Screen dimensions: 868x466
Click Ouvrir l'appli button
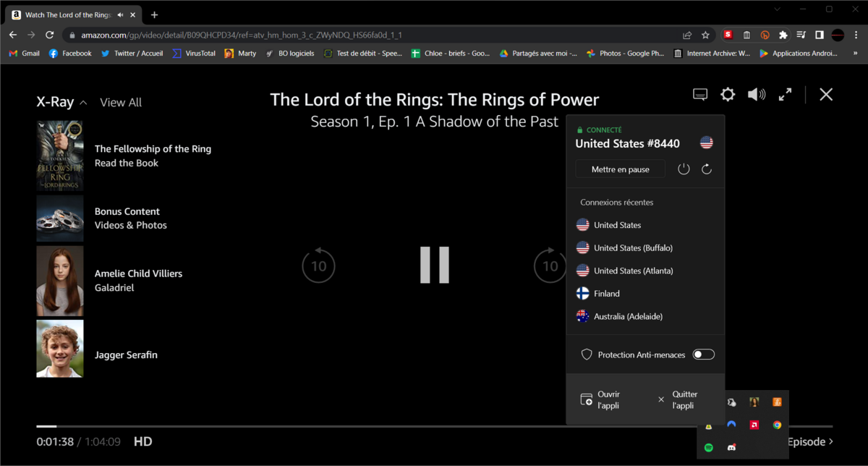tap(601, 400)
